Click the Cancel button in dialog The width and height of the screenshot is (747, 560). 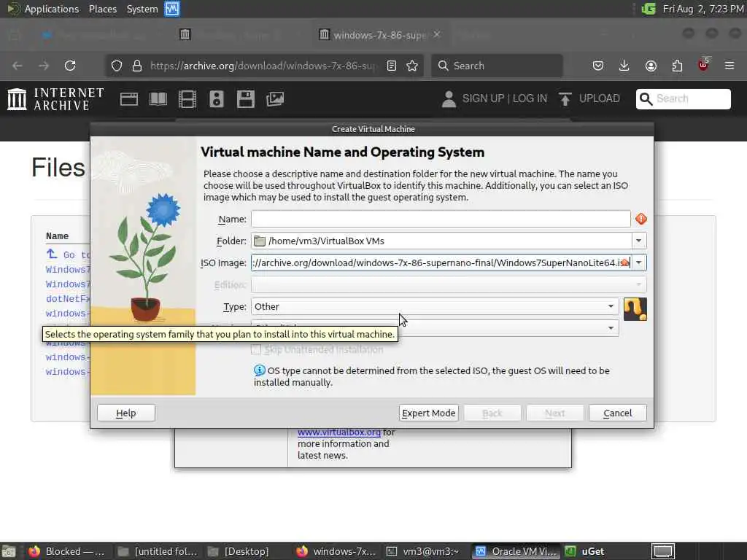pyautogui.click(x=618, y=413)
